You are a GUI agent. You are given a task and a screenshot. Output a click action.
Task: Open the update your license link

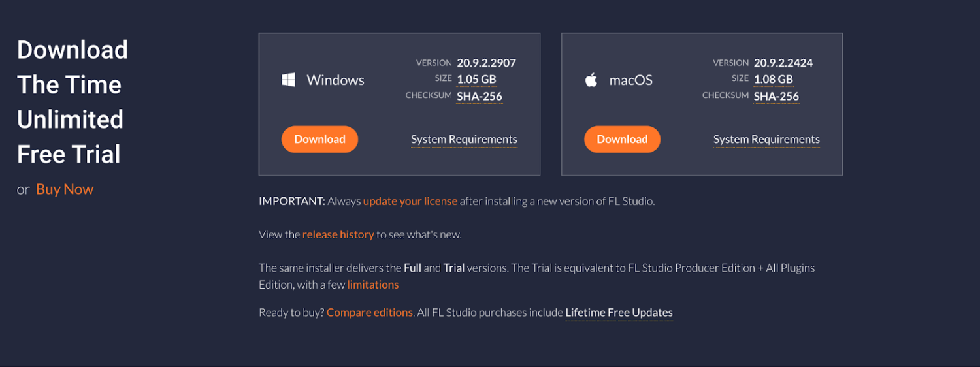tap(410, 201)
